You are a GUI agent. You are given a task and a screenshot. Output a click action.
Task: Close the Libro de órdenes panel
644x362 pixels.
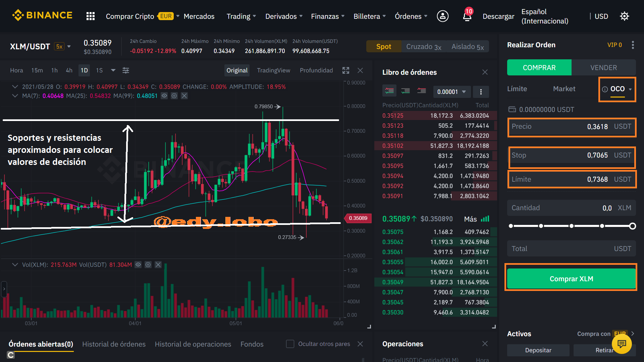point(485,72)
